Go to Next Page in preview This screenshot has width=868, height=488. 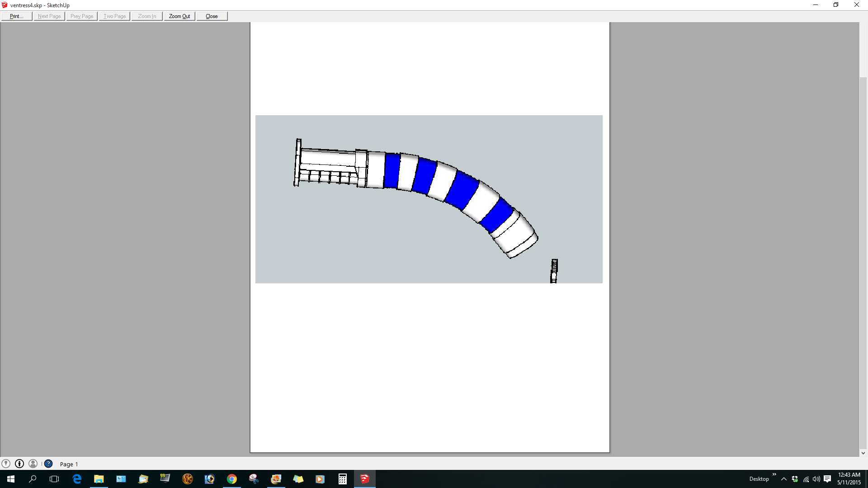[49, 16]
